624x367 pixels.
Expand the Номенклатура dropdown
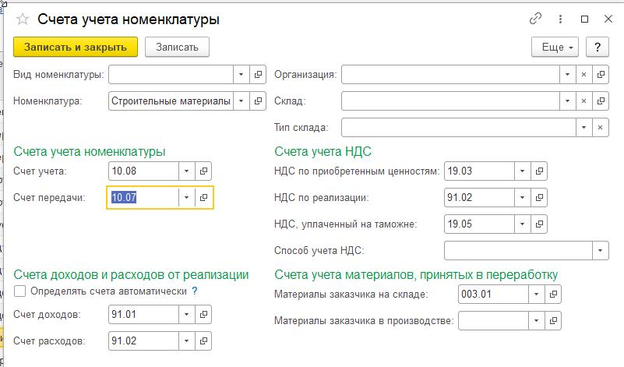[x=241, y=101]
